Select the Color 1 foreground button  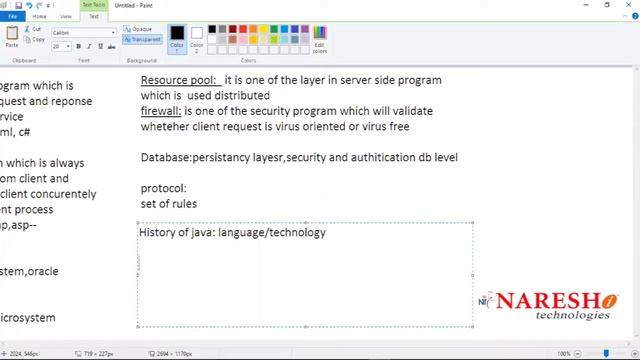pos(177,39)
